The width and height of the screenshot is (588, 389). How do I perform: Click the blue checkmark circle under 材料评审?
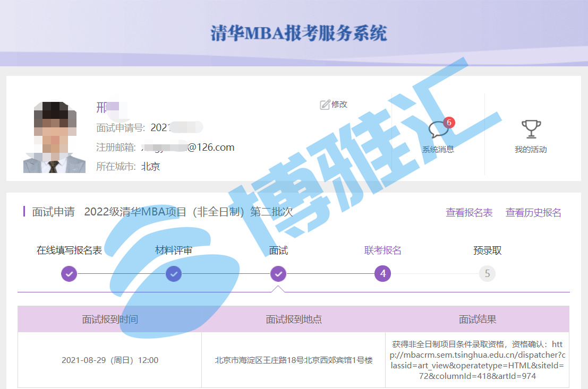tap(174, 274)
